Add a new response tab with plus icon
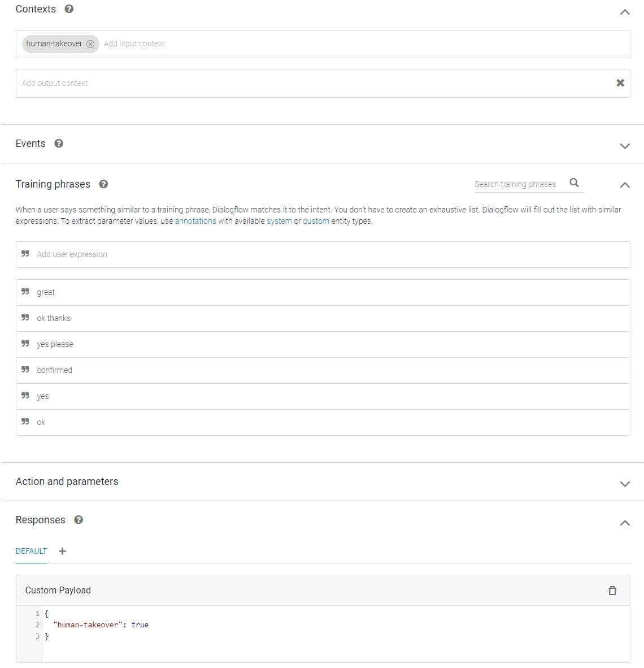 (63, 551)
